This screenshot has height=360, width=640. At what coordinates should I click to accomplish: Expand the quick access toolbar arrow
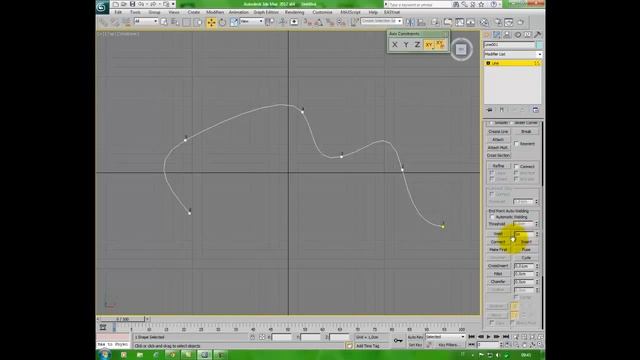tap(173, 4)
